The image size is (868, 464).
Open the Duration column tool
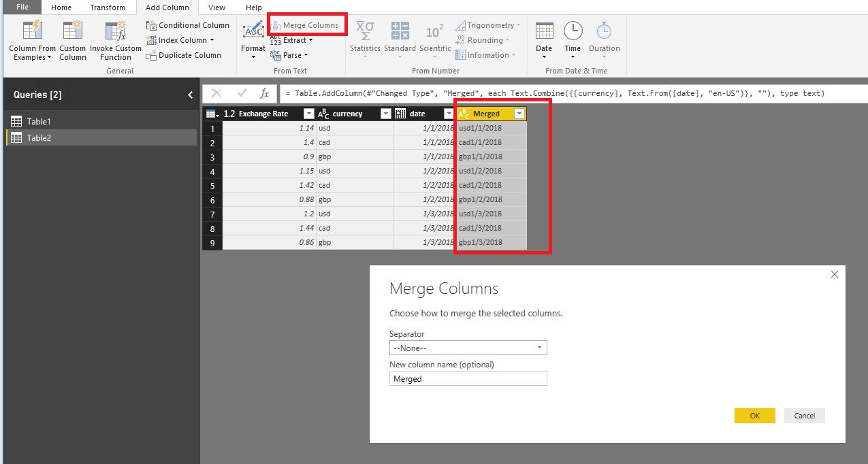(x=605, y=40)
